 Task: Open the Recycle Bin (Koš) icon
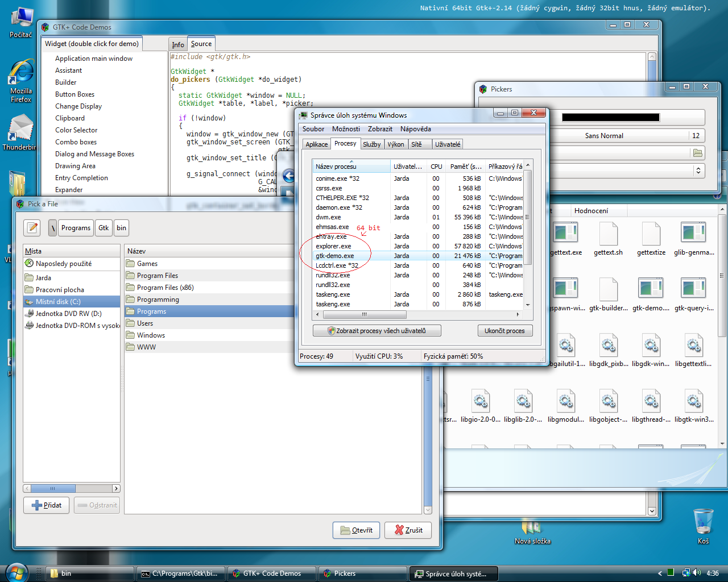pos(703,526)
